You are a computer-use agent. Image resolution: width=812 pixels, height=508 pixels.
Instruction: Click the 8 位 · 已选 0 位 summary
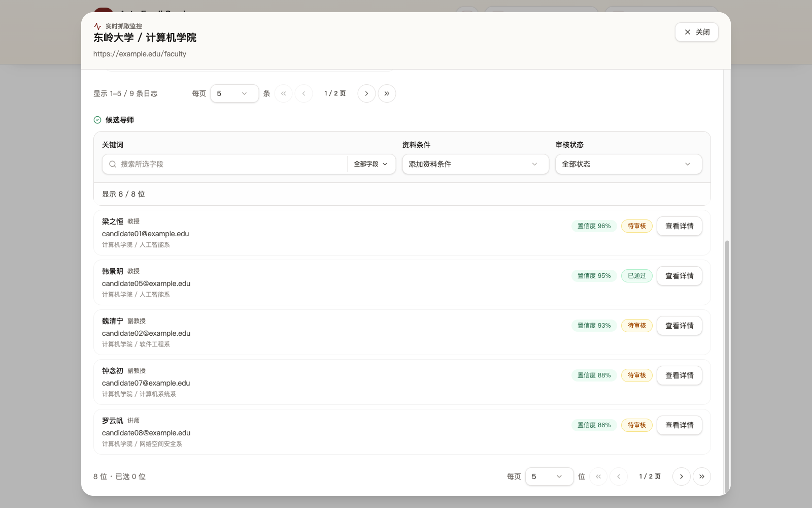pyautogui.click(x=119, y=477)
